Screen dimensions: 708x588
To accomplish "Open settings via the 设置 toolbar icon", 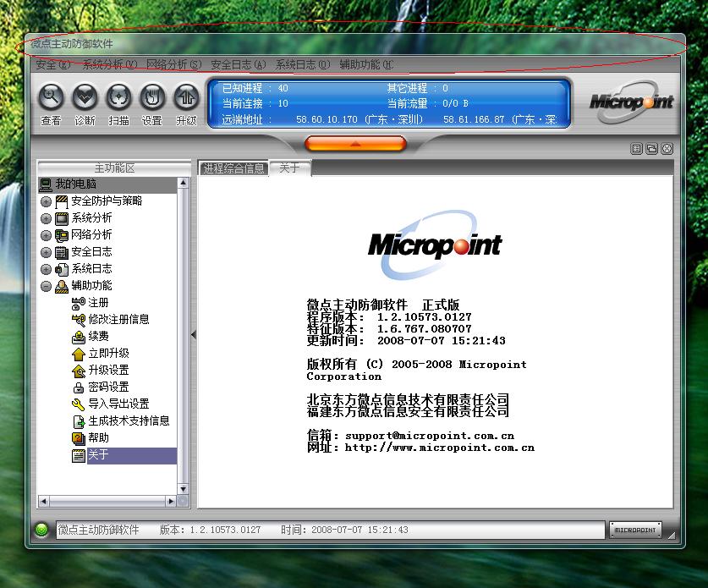I will tap(152, 98).
